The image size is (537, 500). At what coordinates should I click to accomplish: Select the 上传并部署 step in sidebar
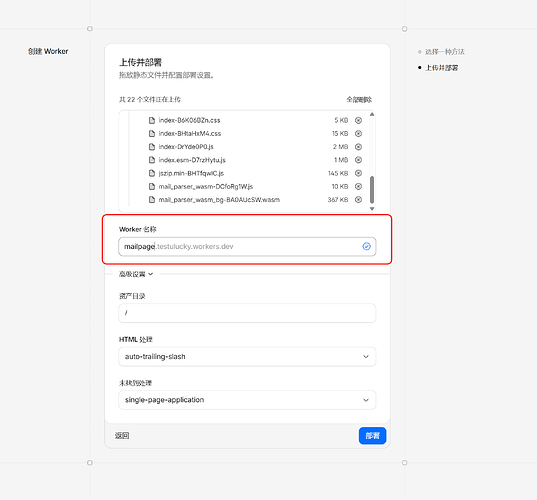click(x=441, y=68)
